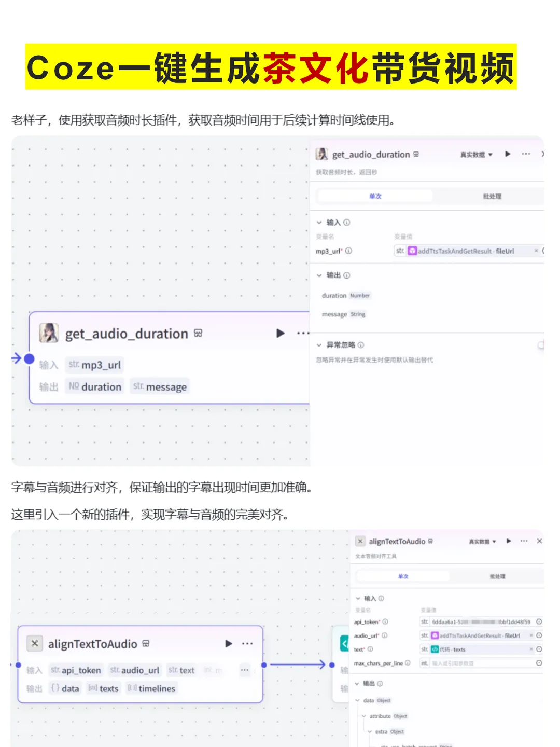Select api_token input tag on alignTextToAudio node
The height and width of the screenshot is (747, 560).
(76, 670)
